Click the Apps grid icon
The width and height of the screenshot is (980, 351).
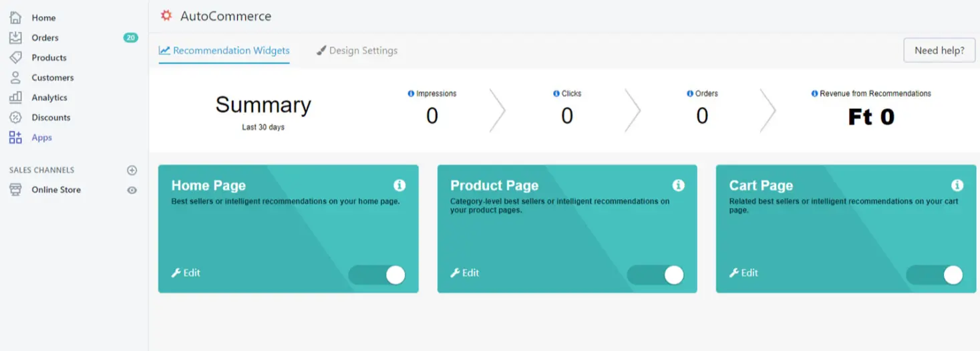point(15,138)
